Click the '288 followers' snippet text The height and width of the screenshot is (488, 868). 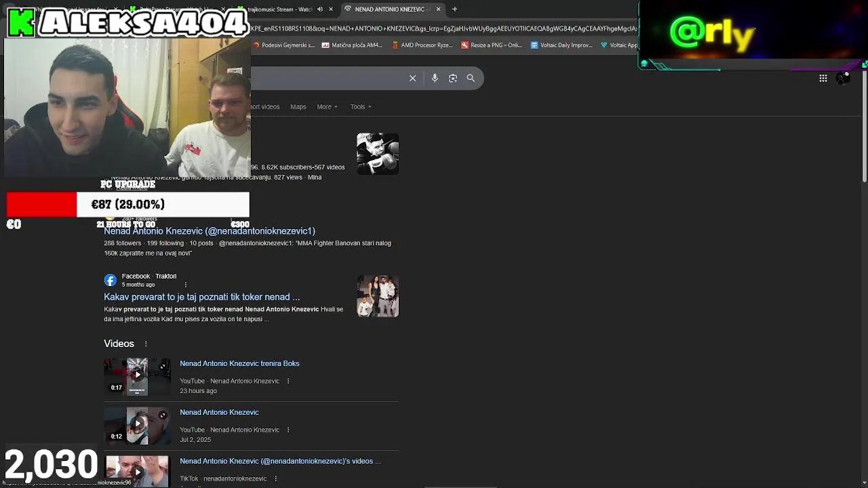click(122, 243)
